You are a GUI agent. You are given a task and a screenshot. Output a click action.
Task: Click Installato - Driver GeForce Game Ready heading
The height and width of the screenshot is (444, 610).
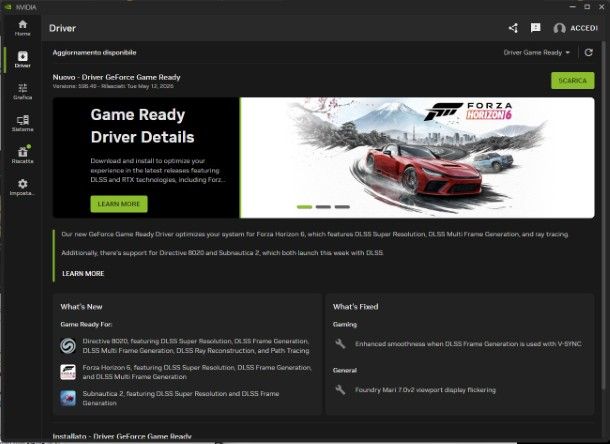(x=122, y=436)
